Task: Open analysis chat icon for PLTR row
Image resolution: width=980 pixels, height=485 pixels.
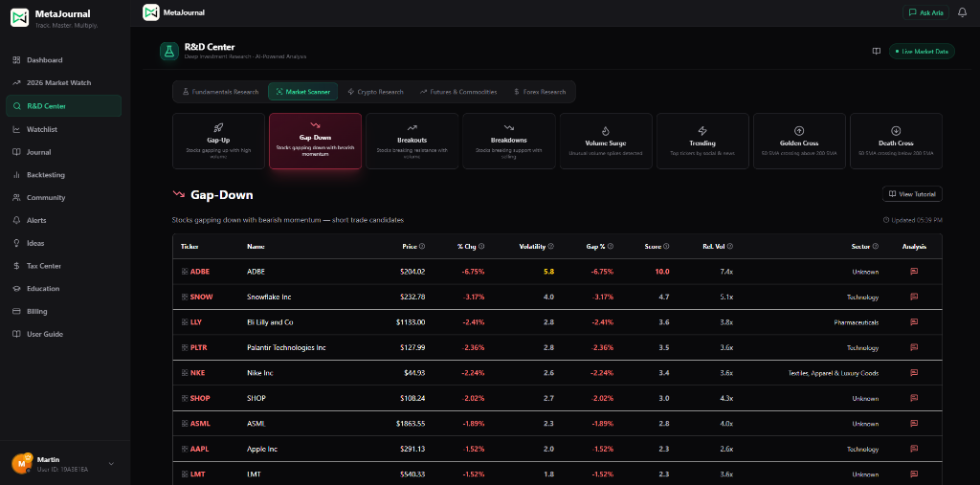Action: tap(914, 347)
